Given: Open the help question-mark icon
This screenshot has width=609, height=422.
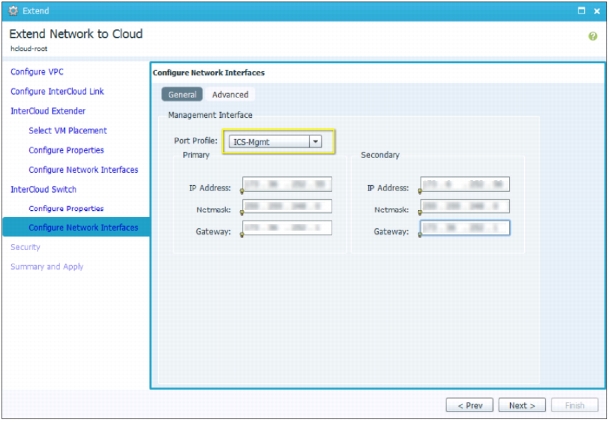Looking at the screenshot, I should [x=592, y=36].
